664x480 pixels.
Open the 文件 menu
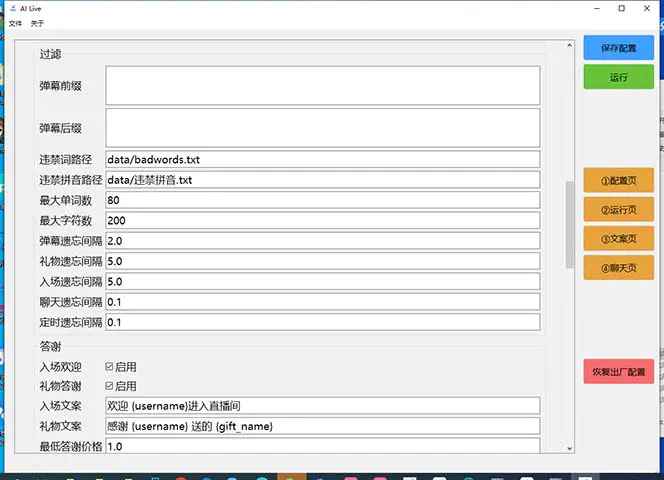click(15, 23)
